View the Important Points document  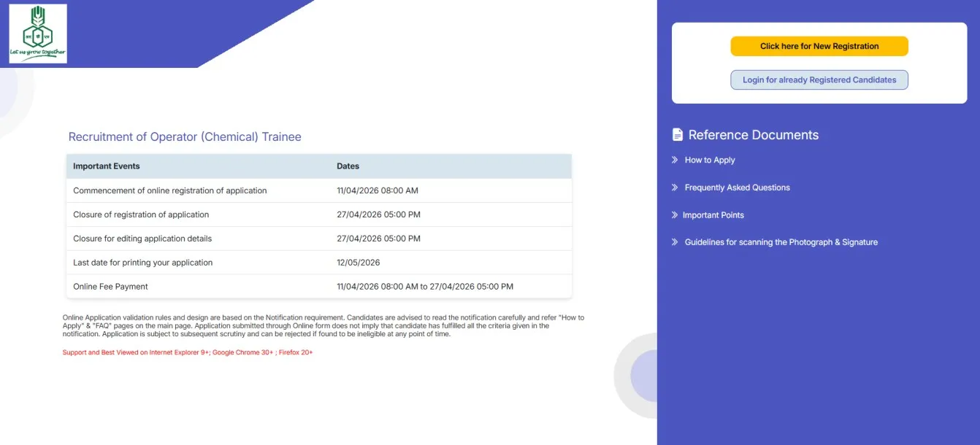[713, 215]
